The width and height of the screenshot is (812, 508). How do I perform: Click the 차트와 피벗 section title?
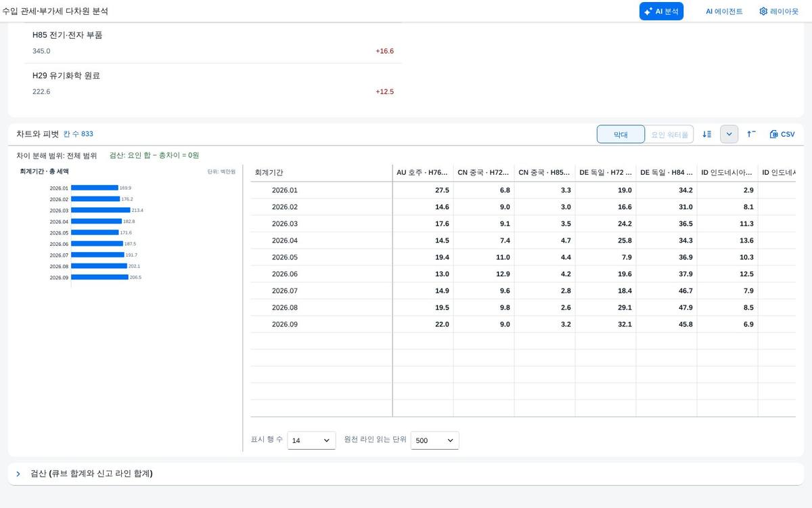pos(38,134)
